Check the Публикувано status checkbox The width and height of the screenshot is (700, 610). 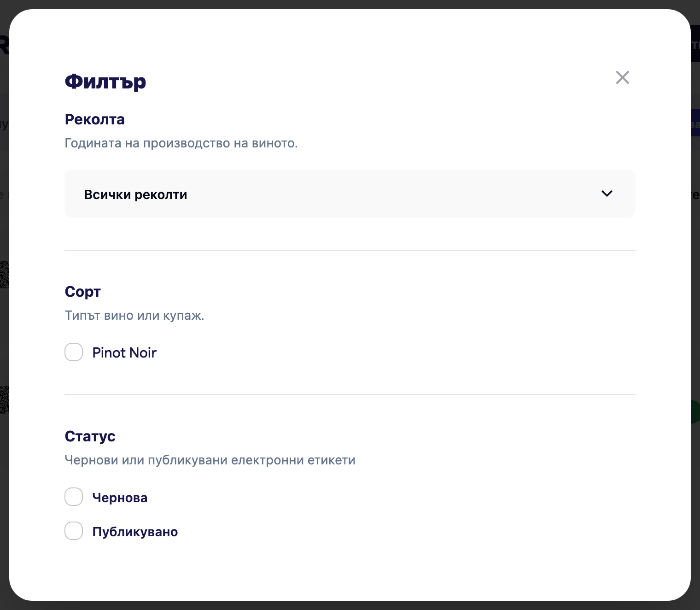coord(74,531)
